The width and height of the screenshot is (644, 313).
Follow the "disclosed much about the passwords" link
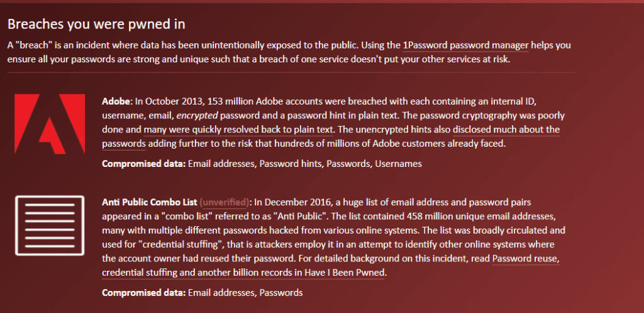[331, 137]
